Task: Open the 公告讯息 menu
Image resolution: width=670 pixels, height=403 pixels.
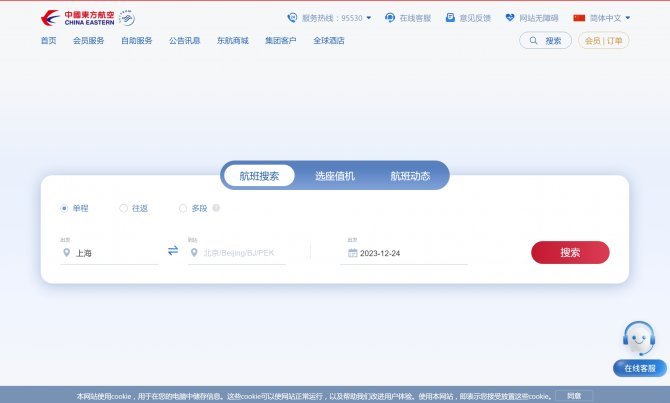Action: 185,41
